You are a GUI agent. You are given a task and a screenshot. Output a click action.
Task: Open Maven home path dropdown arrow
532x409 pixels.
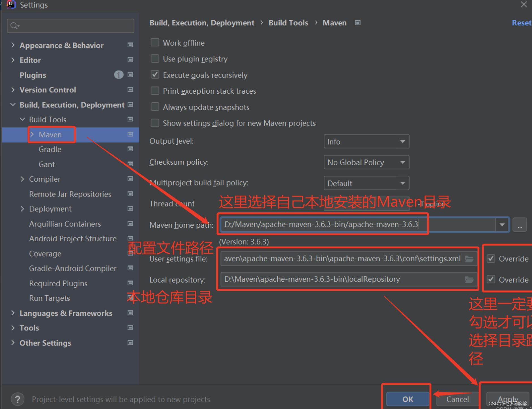point(502,225)
